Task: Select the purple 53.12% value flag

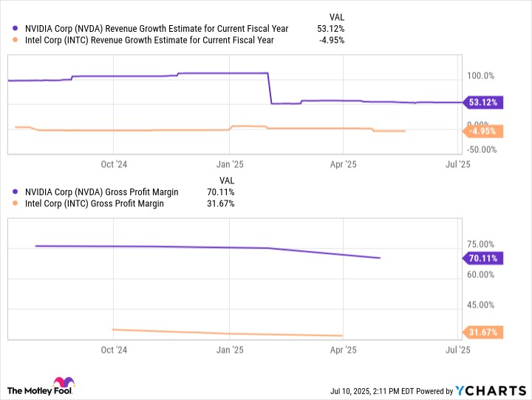Action: 483,102
